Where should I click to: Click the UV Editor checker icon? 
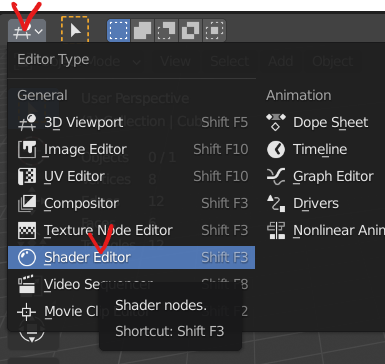[x=27, y=176]
